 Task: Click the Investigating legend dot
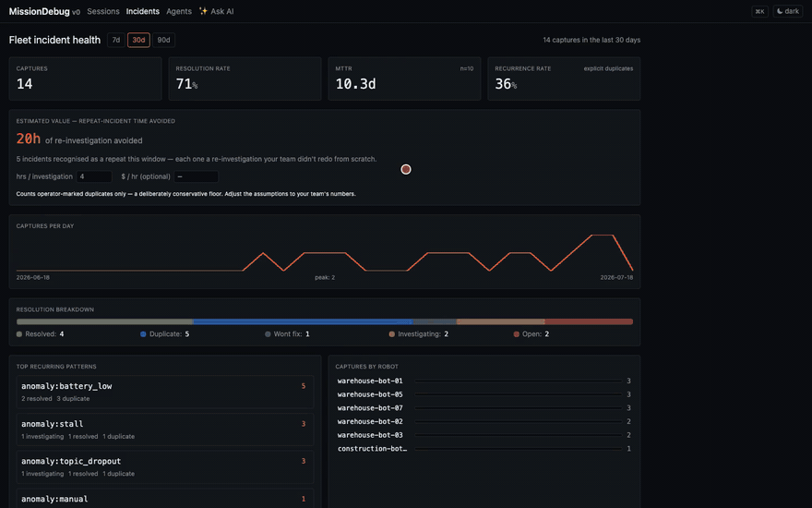(392, 334)
